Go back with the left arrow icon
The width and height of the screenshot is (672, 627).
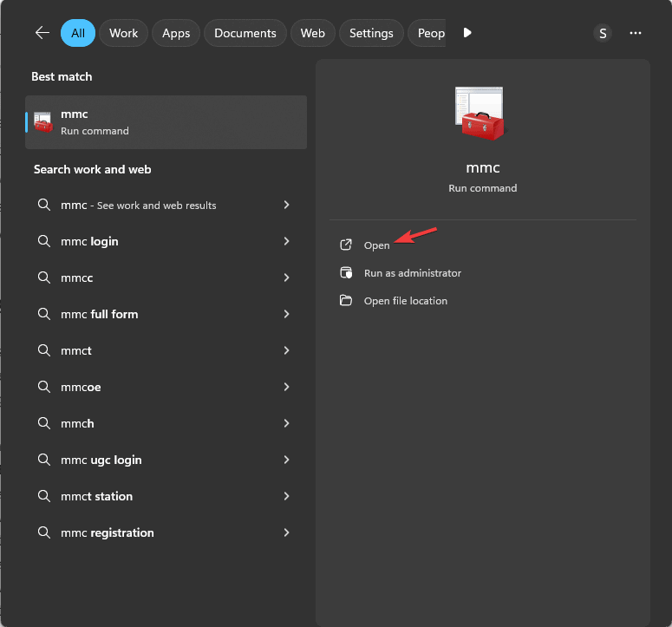pos(42,33)
